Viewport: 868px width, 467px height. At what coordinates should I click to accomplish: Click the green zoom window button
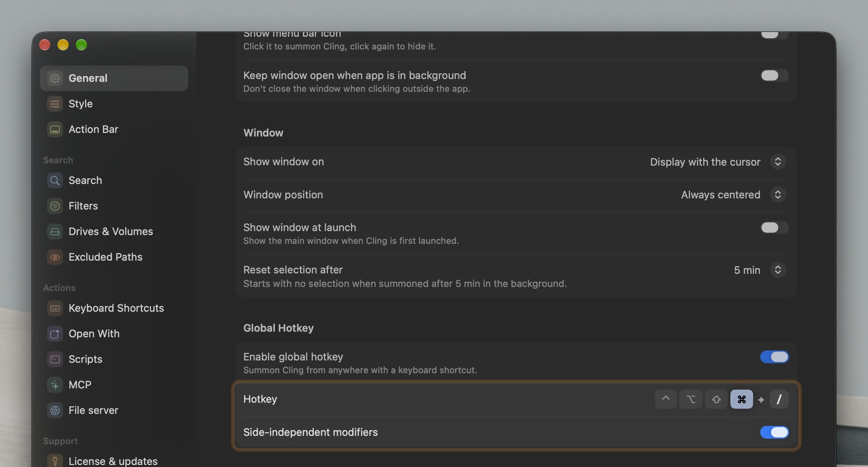pos(81,45)
